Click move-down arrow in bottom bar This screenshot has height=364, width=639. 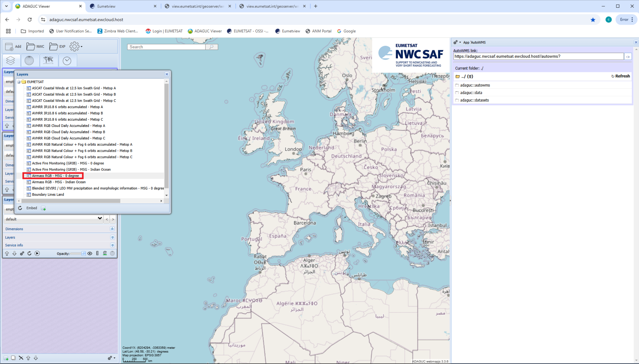[36, 358]
